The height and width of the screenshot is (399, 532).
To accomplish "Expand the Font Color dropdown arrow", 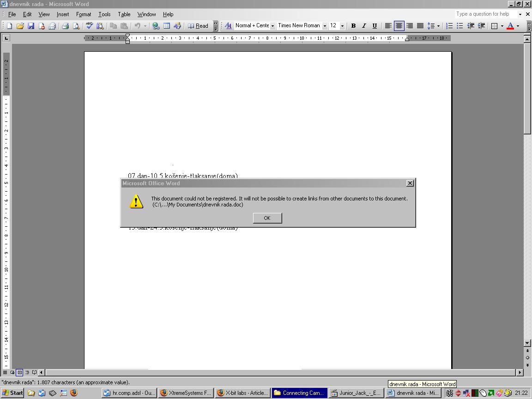I will tap(518, 26).
